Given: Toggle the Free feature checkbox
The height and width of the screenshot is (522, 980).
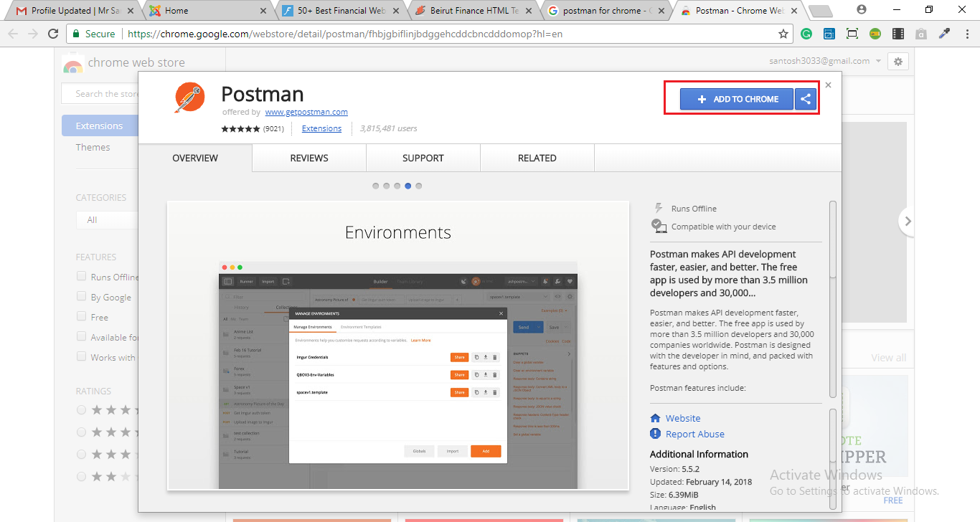Looking at the screenshot, I should point(82,317).
